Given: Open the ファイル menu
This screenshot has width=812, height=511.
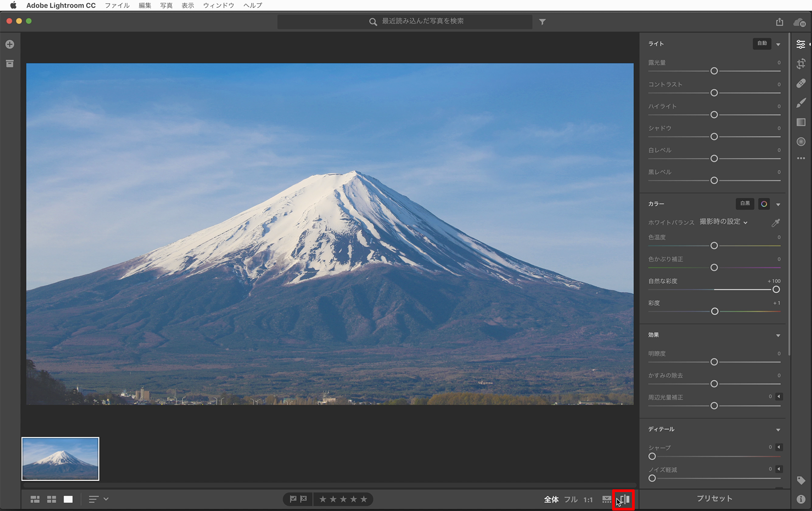Looking at the screenshot, I should [117, 5].
